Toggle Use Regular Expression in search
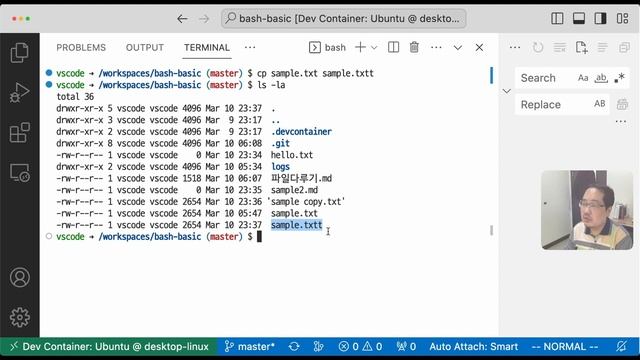This screenshot has height=360, width=640. pyautogui.click(x=619, y=78)
